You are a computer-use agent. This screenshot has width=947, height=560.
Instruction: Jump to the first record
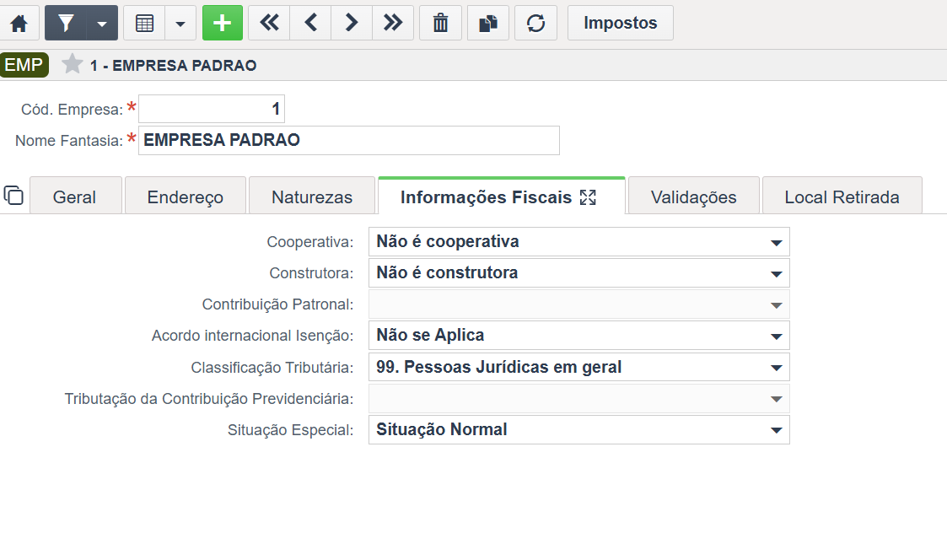coord(269,23)
